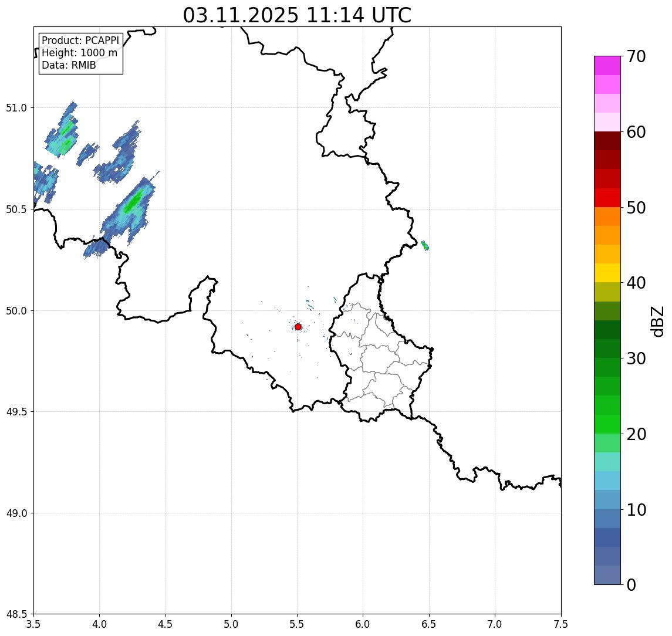
Task: Click the latitude axis label 49.5
Action: 16,412
